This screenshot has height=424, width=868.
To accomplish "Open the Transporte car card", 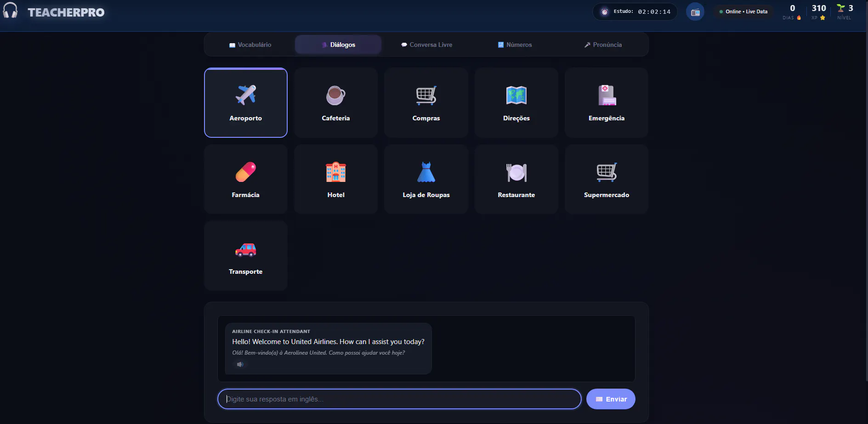I will click(246, 256).
